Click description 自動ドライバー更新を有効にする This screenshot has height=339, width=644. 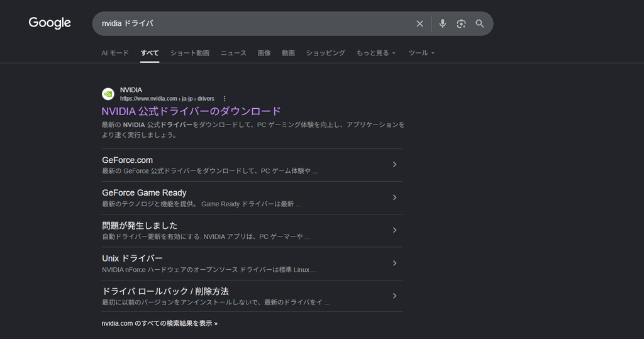click(x=206, y=236)
